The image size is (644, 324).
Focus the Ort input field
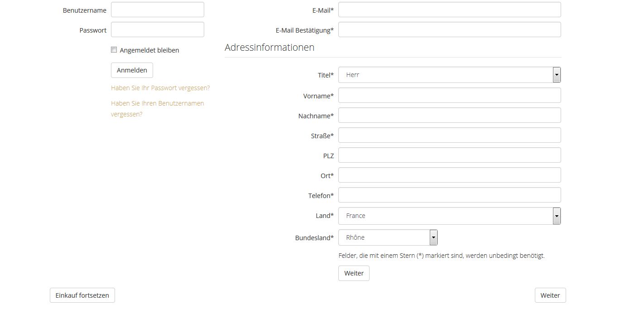pos(449,175)
